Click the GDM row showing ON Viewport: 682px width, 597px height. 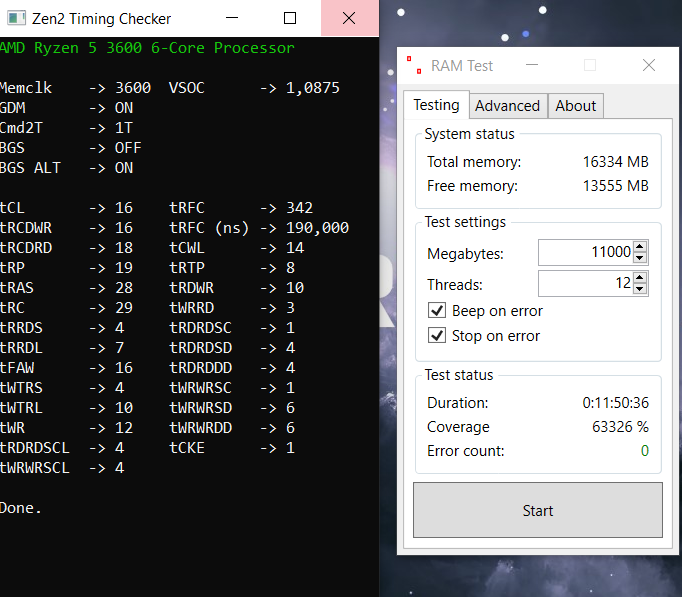pyautogui.click(x=67, y=108)
